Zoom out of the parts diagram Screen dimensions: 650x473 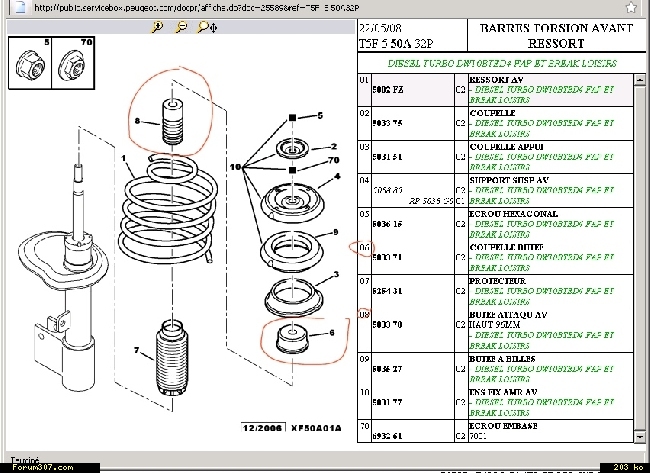181,27
